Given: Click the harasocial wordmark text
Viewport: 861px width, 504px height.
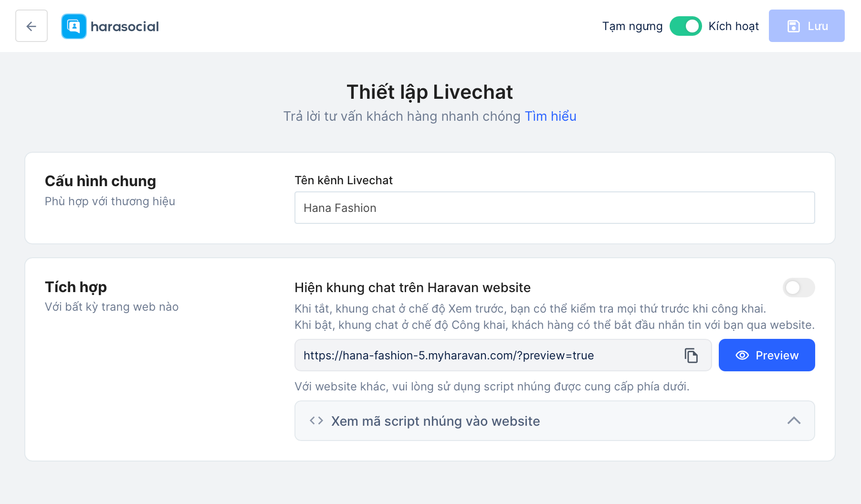Looking at the screenshot, I should (x=125, y=27).
